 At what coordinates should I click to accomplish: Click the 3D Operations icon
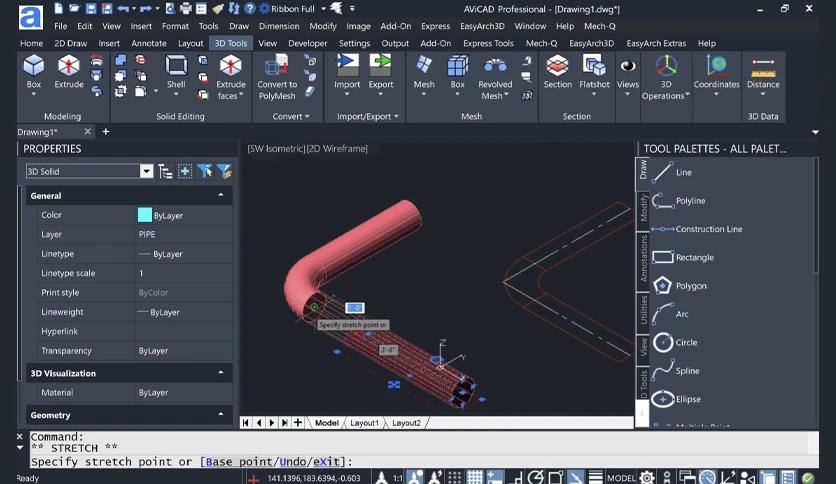(x=666, y=66)
